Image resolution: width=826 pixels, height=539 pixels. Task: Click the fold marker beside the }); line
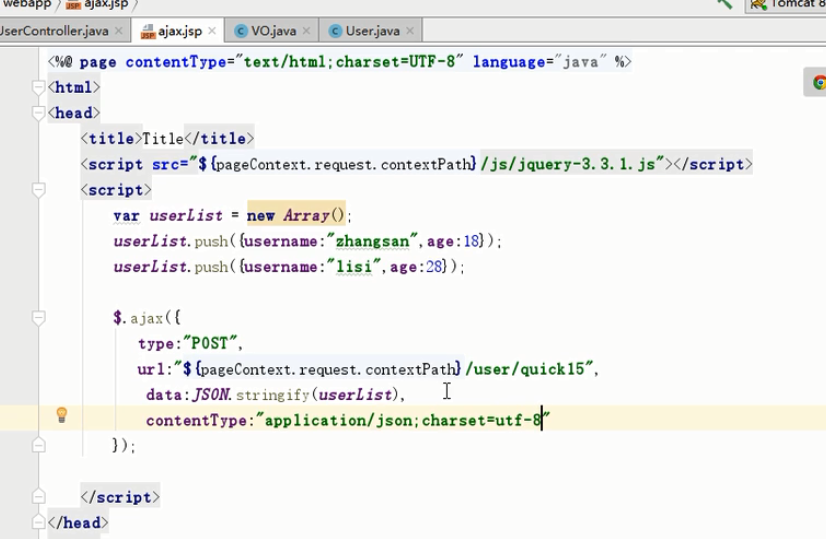tap(38, 446)
